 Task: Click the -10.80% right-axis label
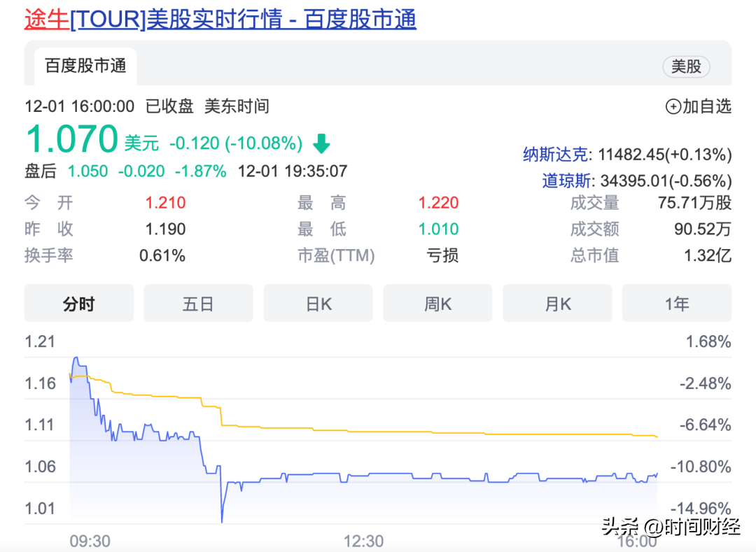pyautogui.click(x=701, y=466)
